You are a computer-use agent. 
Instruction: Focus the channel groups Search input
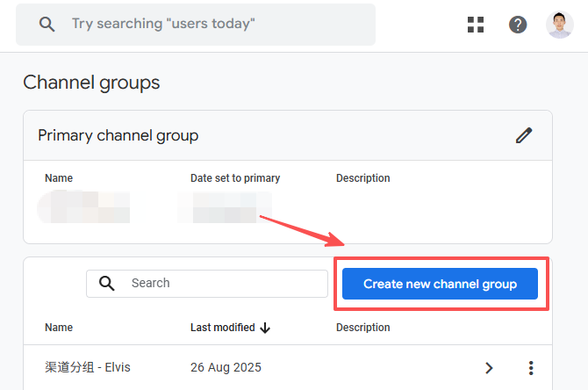click(224, 283)
